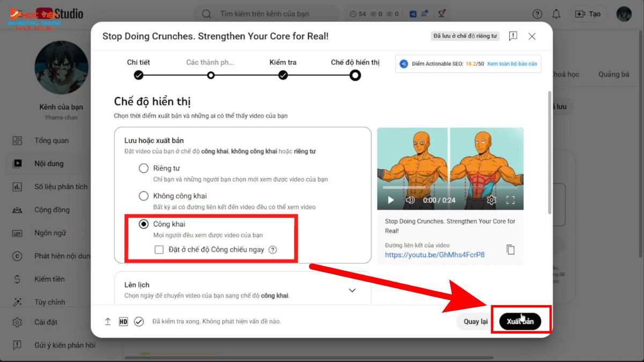Image resolution: width=644 pixels, height=362 pixels.
Task: Switch to the Kiểm tra step
Action: [283, 76]
